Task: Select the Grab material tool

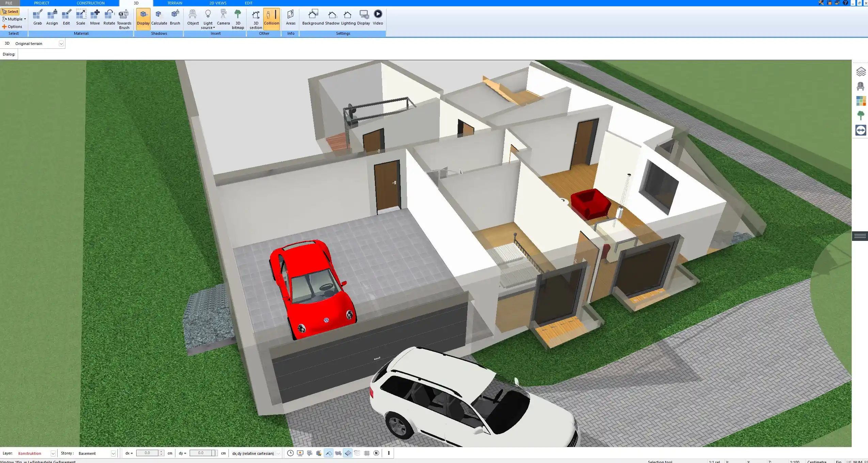Action: pos(37,18)
